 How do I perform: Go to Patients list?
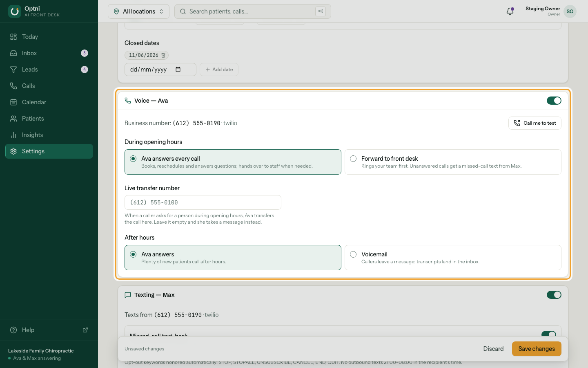pos(49,119)
